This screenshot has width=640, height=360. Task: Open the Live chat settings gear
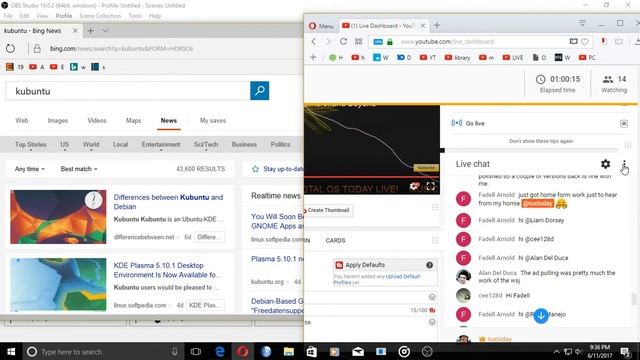[x=605, y=164]
